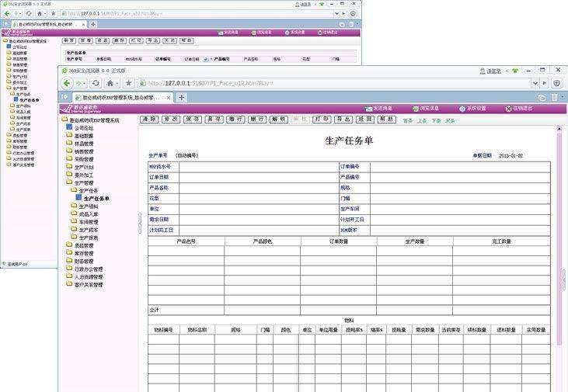Image resolution: width=568 pixels, height=392 pixels.
Task: Click the refresh icon in front browser
Action: click(96, 82)
